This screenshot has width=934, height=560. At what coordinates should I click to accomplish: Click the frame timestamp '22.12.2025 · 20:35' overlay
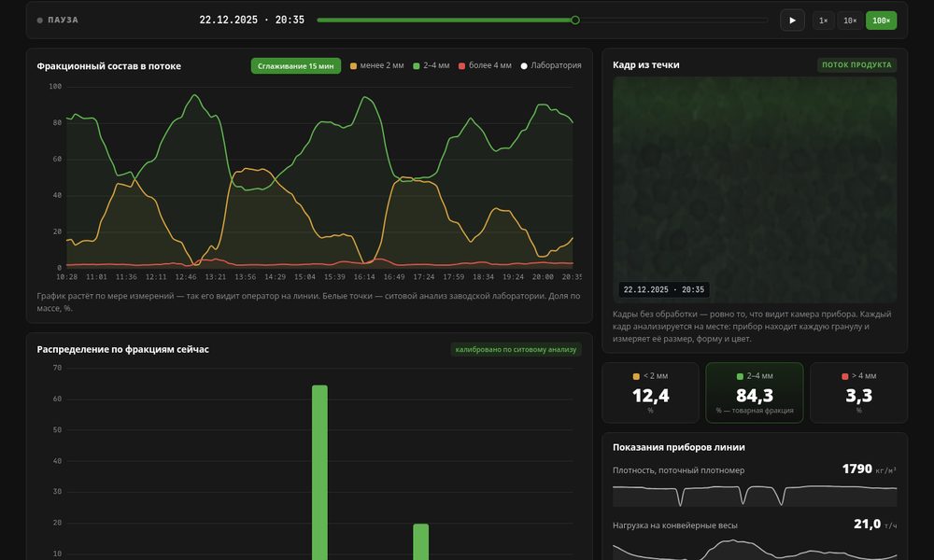tap(663, 290)
